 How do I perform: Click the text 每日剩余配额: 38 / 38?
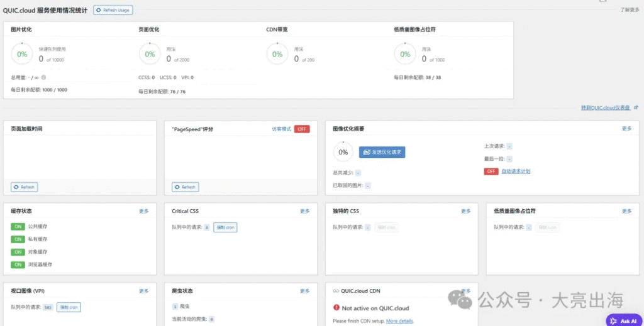point(418,77)
